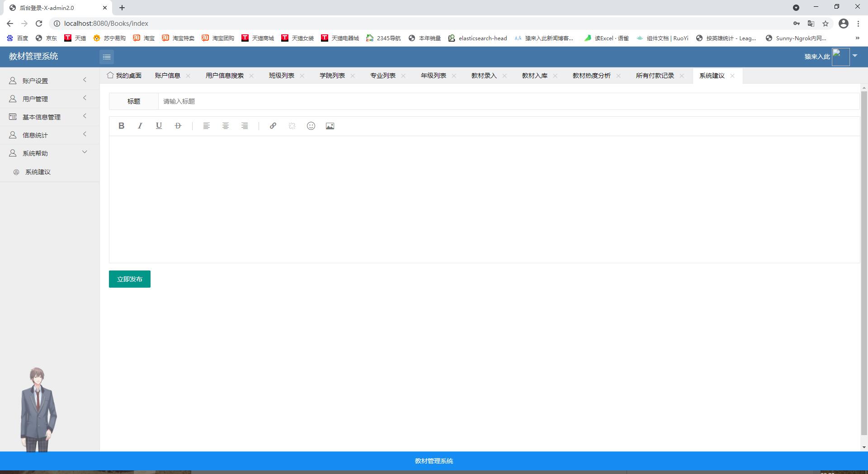Close the 学院列表 tab

[x=353, y=76]
